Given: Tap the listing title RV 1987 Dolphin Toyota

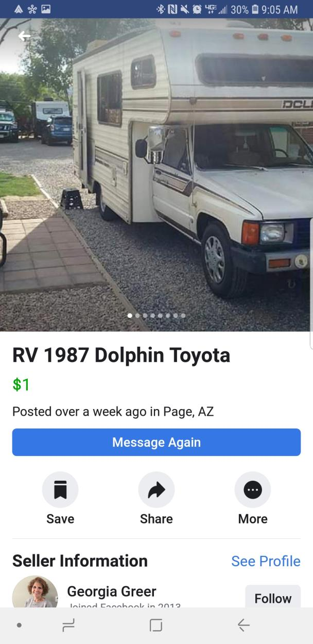Looking at the screenshot, I should 121,355.
